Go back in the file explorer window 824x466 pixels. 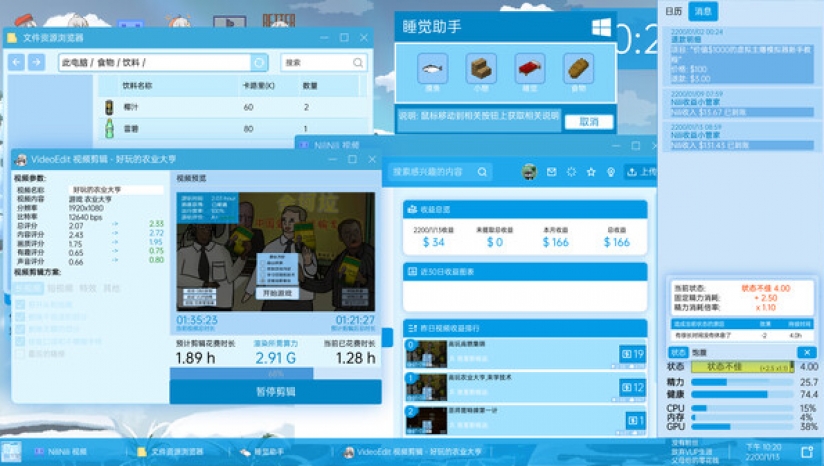click(16, 63)
